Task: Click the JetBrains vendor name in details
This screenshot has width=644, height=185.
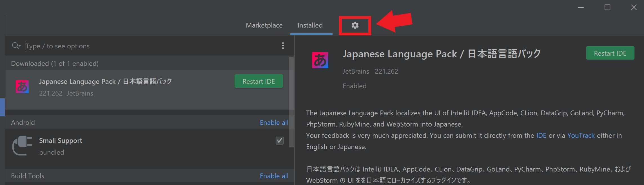Action: click(x=355, y=71)
